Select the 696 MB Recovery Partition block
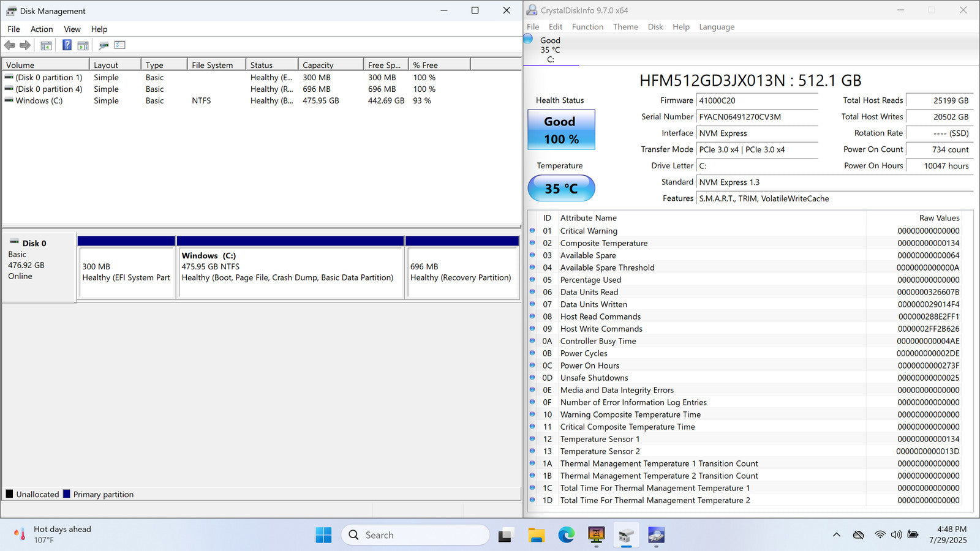Image resolution: width=980 pixels, height=551 pixels. (x=462, y=272)
